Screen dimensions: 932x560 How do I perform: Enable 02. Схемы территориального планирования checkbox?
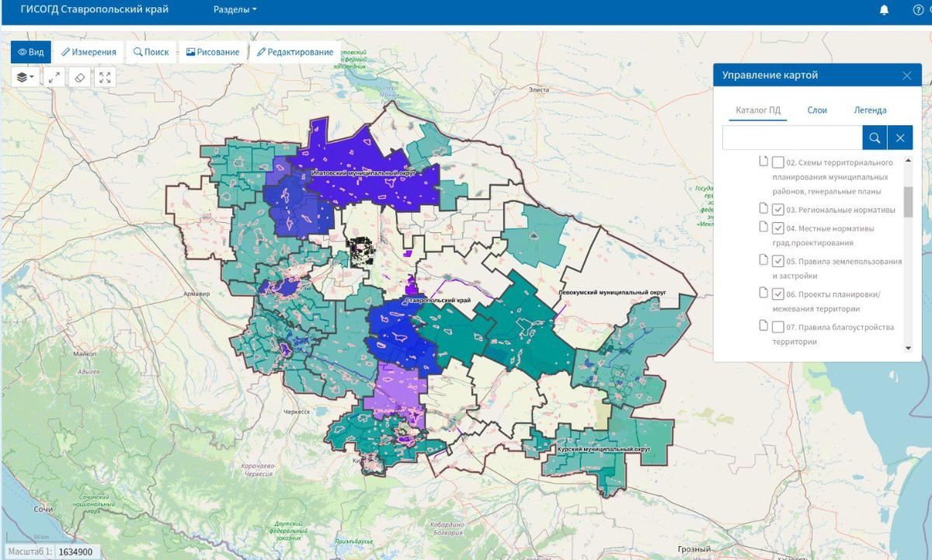pyautogui.click(x=778, y=162)
